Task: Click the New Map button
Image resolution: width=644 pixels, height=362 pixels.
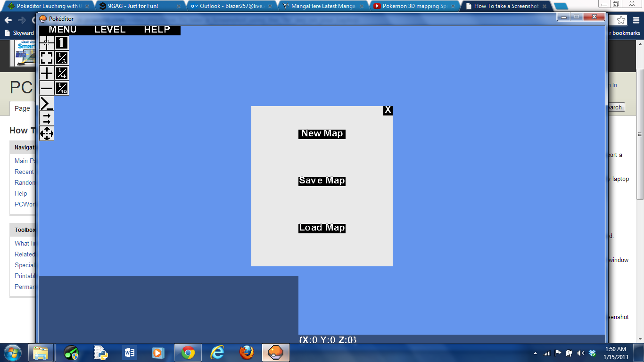Action: coord(322,134)
